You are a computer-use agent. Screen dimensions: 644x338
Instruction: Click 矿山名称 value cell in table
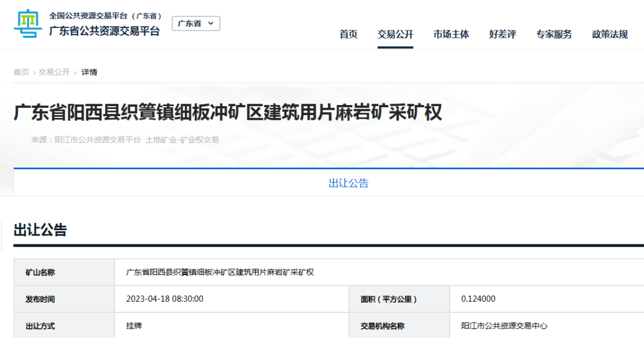pyautogui.click(x=379, y=272)
